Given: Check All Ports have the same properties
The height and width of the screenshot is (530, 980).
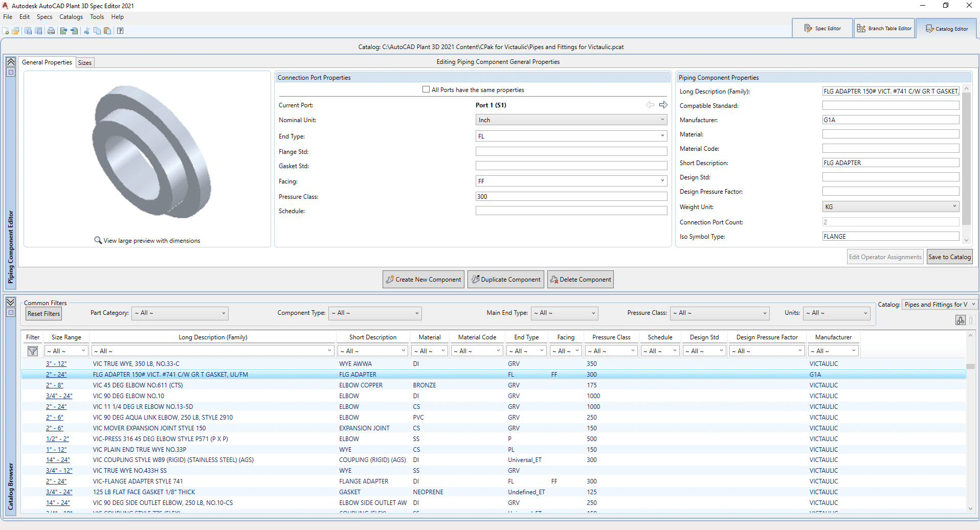Looking at the screenshot, I should [426, 89].
